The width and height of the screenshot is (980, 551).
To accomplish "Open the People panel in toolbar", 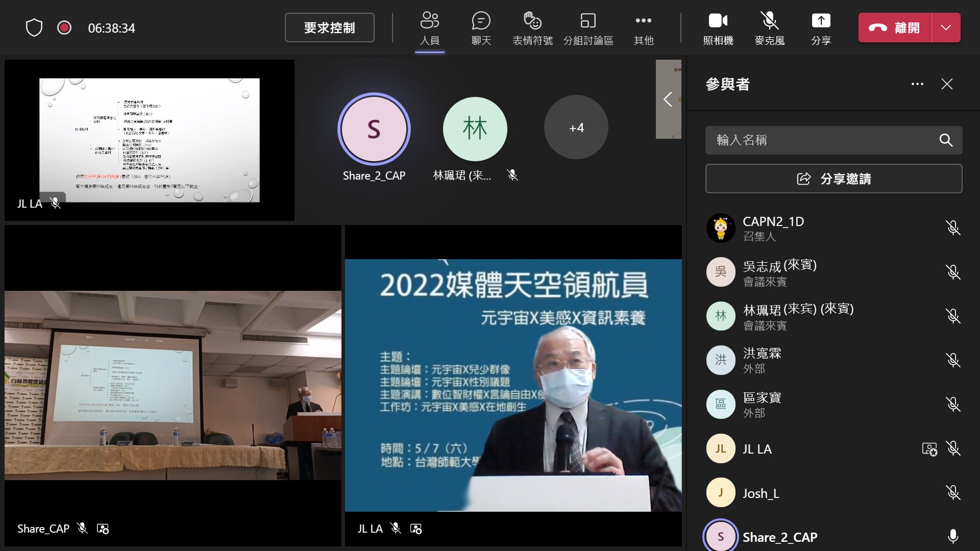I will click(429, 28).
